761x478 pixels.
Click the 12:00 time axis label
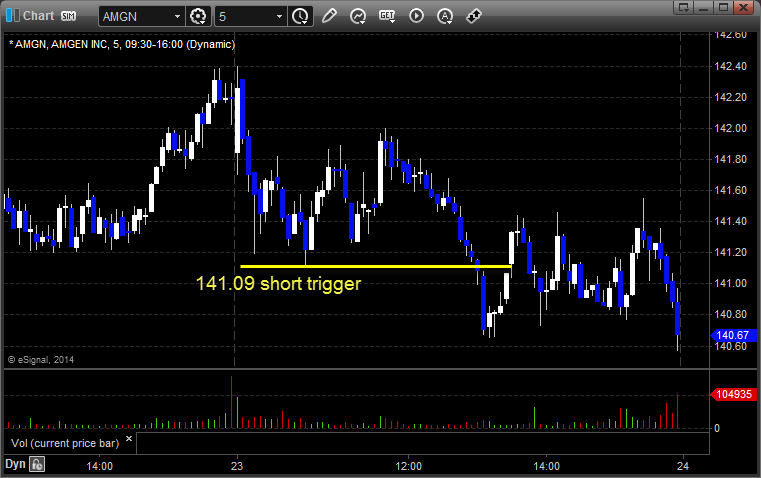coord(409,466)
